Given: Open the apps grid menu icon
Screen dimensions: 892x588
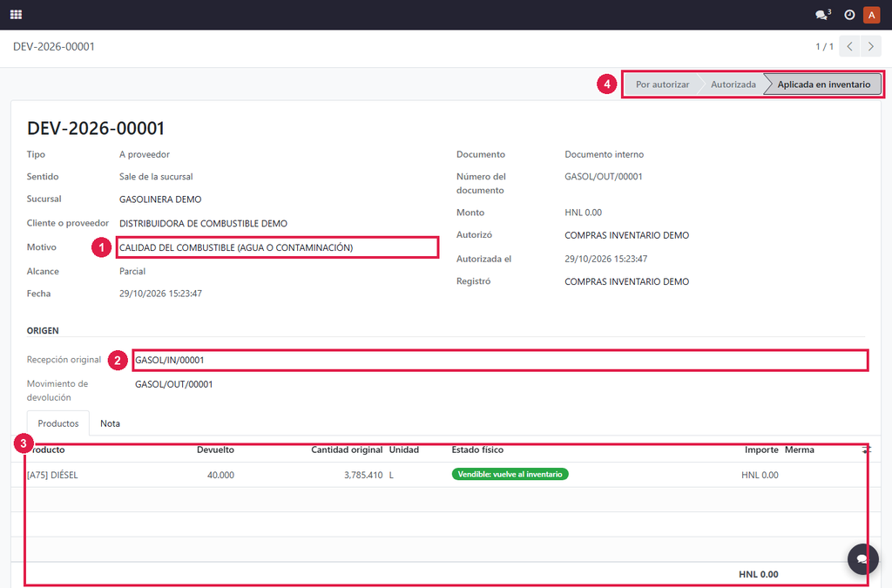Looking at the screenshot, I should click(16, 15).
